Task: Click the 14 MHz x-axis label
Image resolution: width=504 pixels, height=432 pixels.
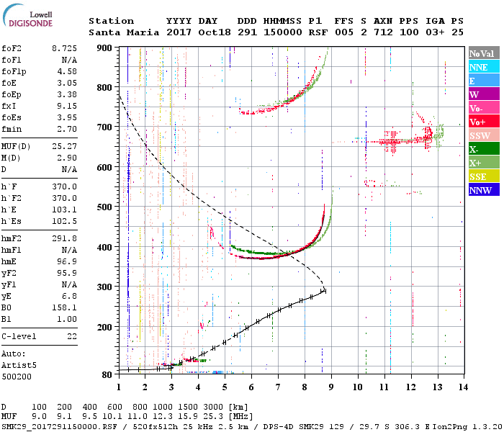Action: tap(463, 387)
